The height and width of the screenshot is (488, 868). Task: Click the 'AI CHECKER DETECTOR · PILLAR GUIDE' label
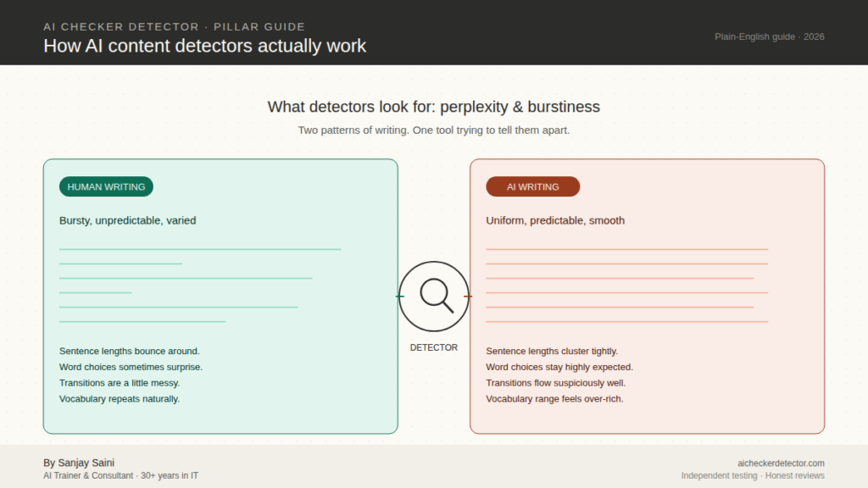174,27
